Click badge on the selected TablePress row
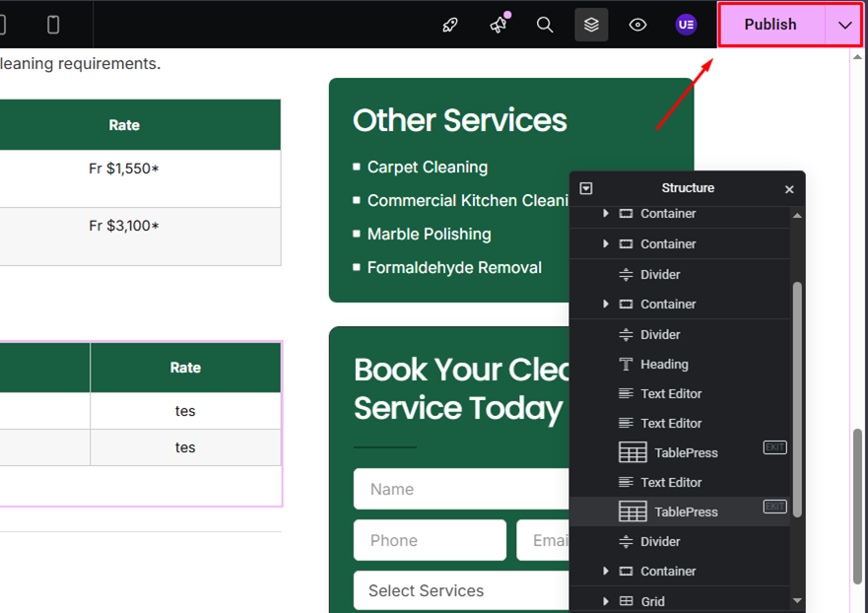 775,507
